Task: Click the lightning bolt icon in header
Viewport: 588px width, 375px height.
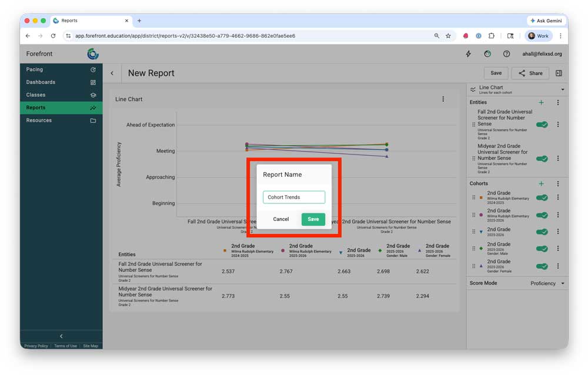Action: (469, 54)
